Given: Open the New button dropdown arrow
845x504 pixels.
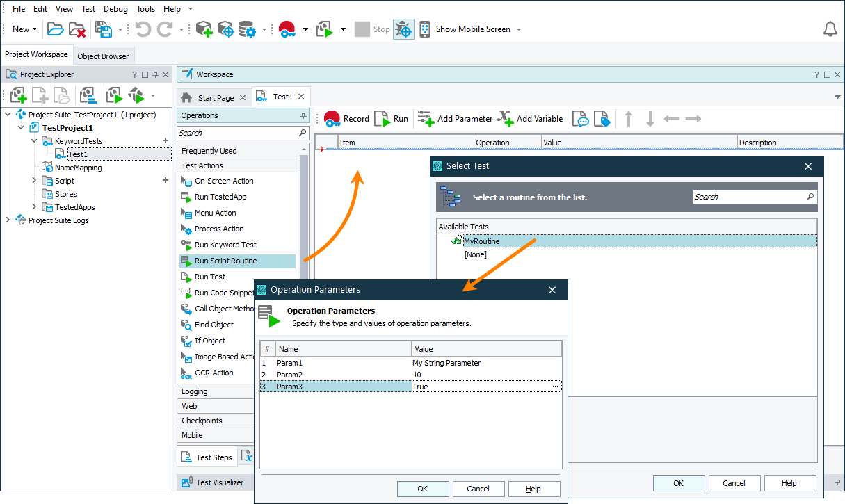Looking at the screenshot, I should coord(35,29).
